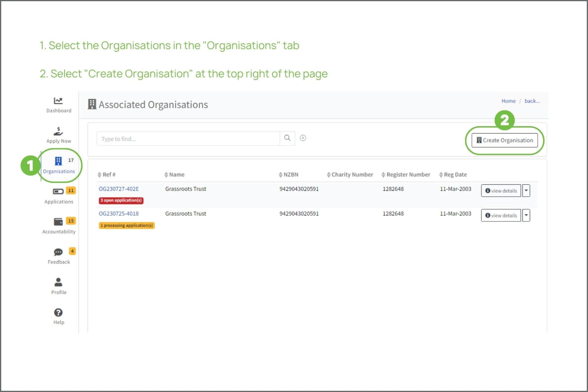Focus the 'Type to find...' search field
588x392 pixels.
pyautogui.click(x=188, y=139)
